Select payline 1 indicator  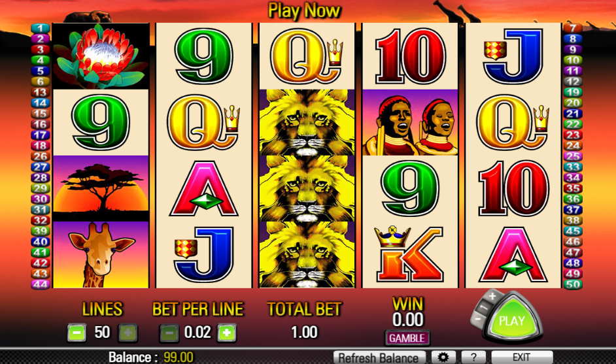[x=41, y=28]
